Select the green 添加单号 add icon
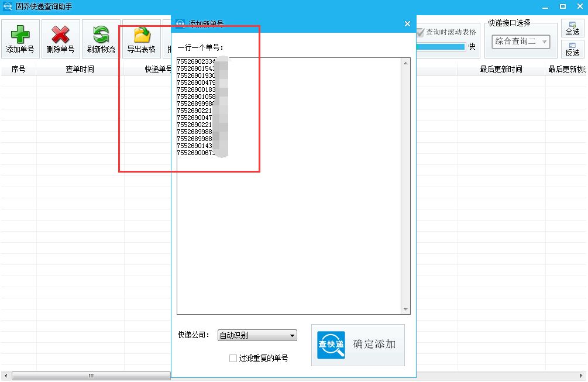Image resolution: width=588 pixels, height=382 pixels. [x=20, y=33]
